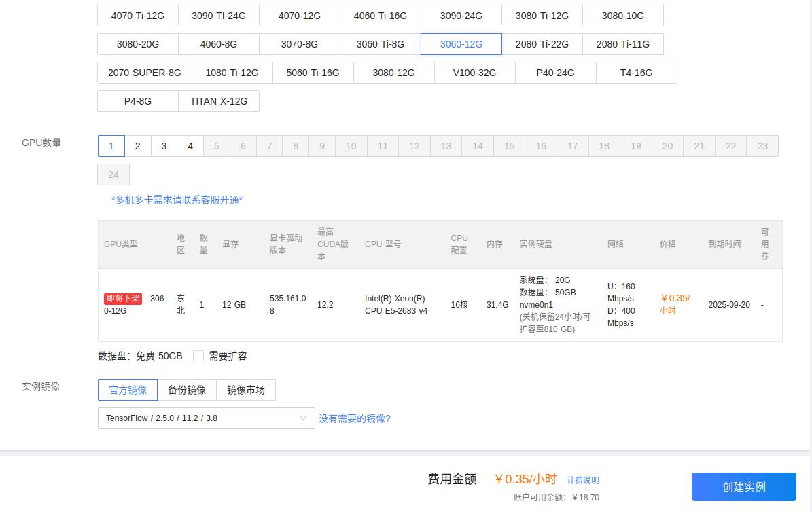
Task: Switch to the 官方镜像 tab
Action: coord(127,390)
